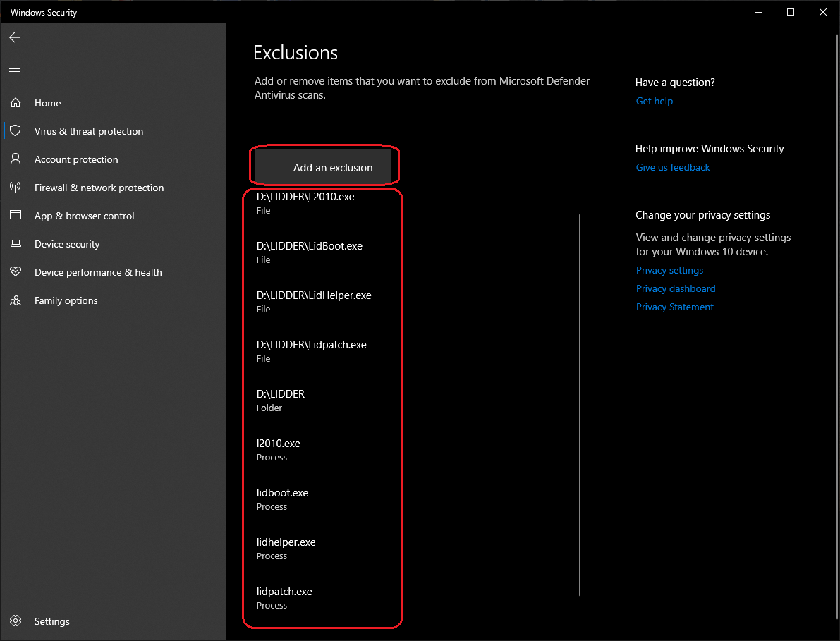Open the Privacy dashboard link
This screenshot has width=840, height=641.
(x=676, y=288)
